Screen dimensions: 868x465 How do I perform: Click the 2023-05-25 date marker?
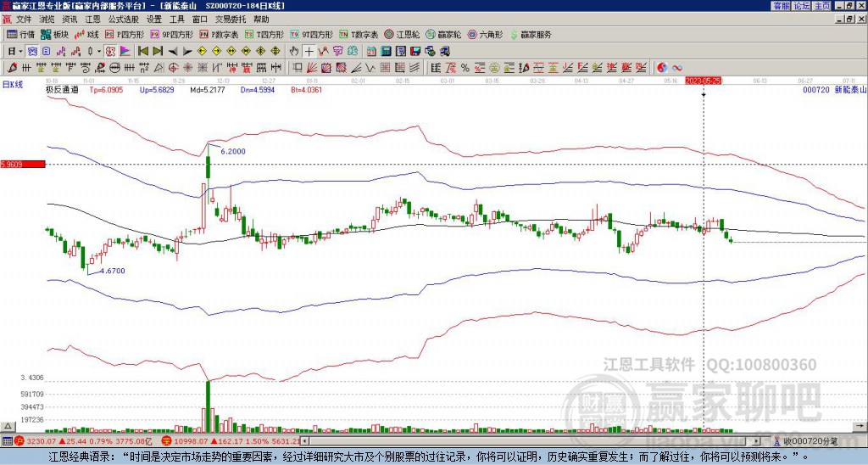coord(704,81)
